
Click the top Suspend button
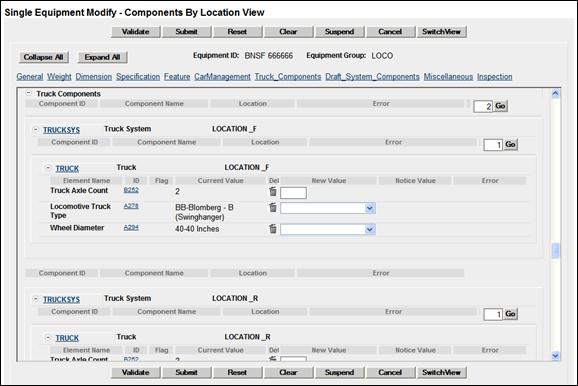[x=340, y=32]
